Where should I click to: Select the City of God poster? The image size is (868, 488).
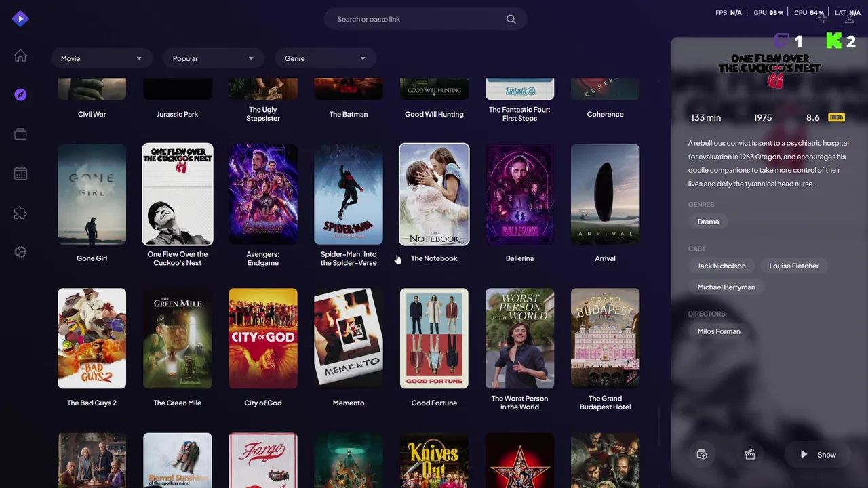(x=263, y=338)
